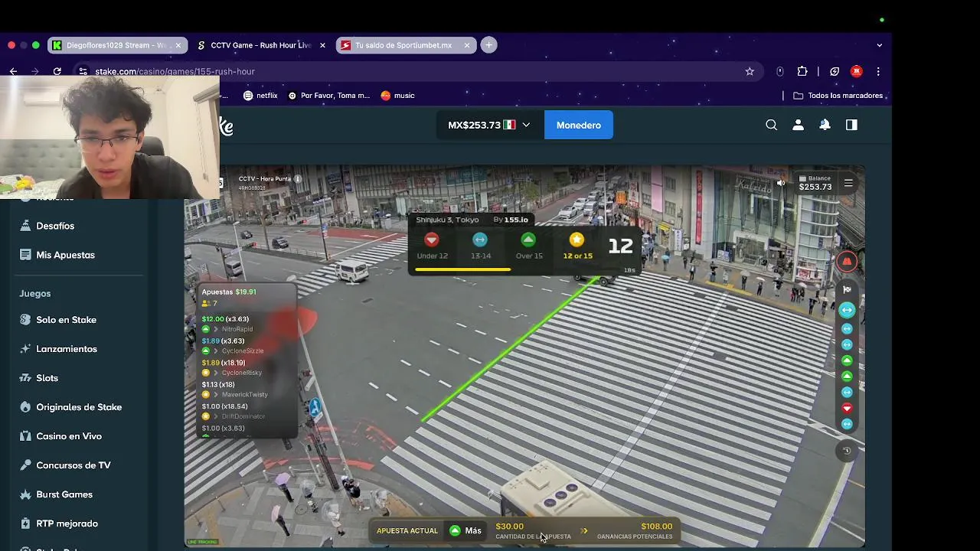Open the Chrome three-dot menu

pyautogui.click(x=878, y=71)
